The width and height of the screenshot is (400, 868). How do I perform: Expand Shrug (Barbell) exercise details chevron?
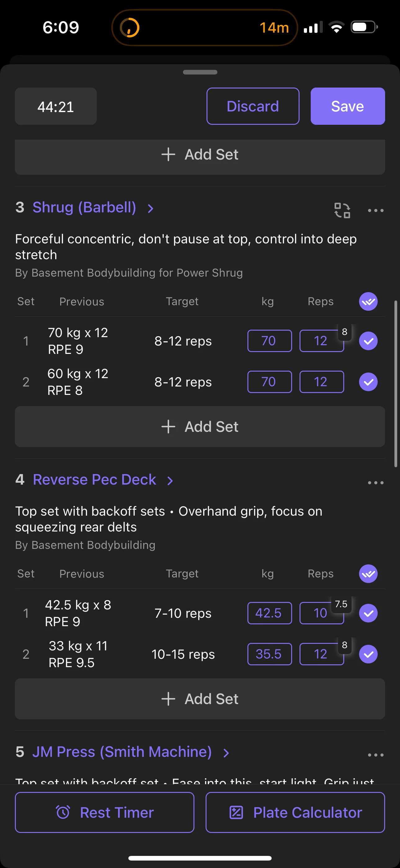click(x=150, y=209)
